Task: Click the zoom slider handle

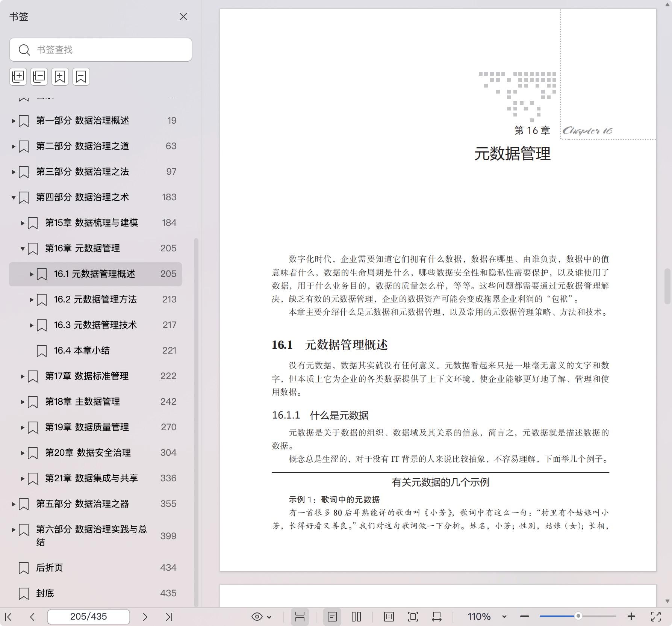Action: click(578, 616)
